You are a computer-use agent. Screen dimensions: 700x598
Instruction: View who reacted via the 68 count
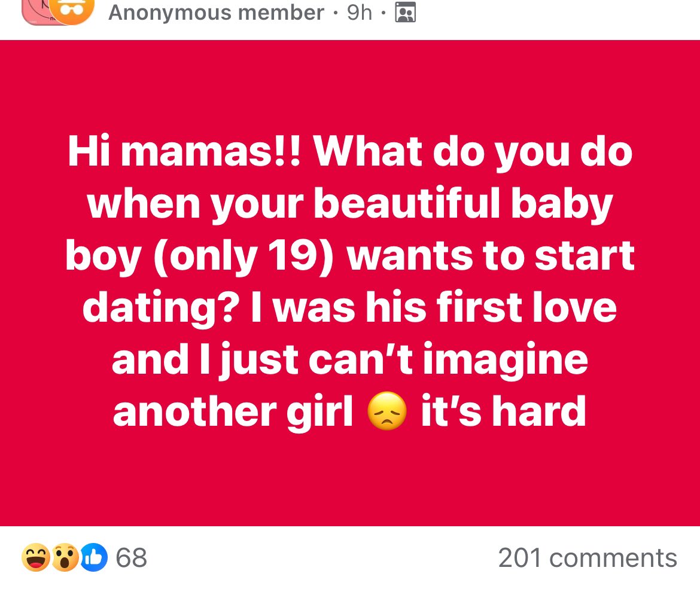[x=131, y=559]
